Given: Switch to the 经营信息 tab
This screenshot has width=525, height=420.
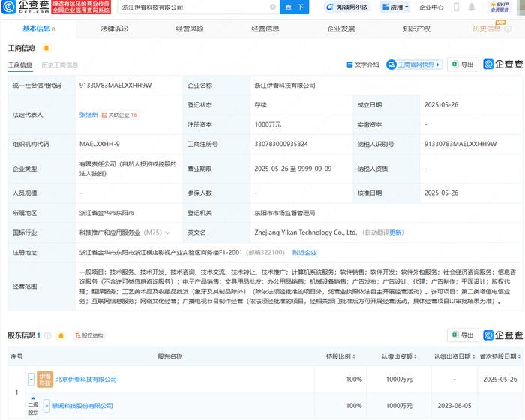Looking at the screenshot, I should 265,28.
